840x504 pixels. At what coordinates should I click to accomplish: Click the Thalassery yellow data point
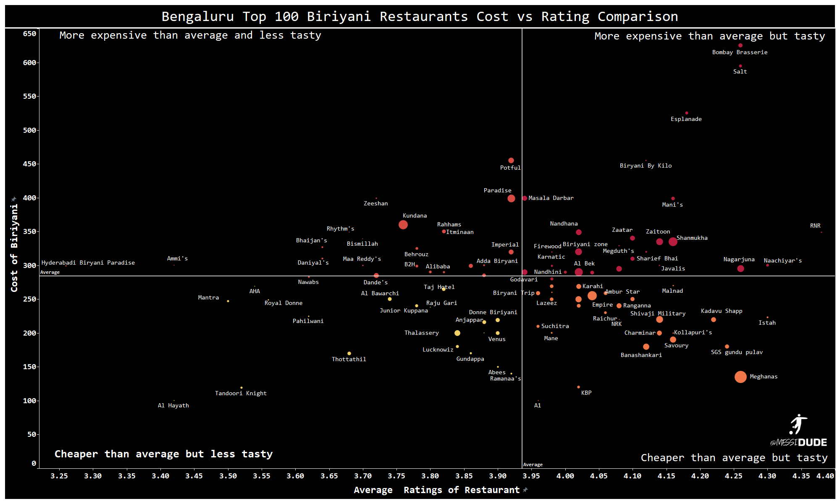[x=457, y=333]
